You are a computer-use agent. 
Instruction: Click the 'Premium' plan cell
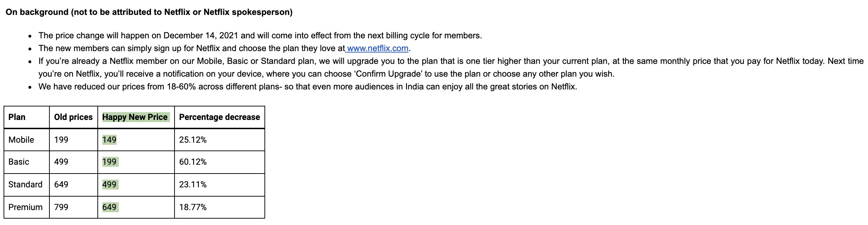26,207
